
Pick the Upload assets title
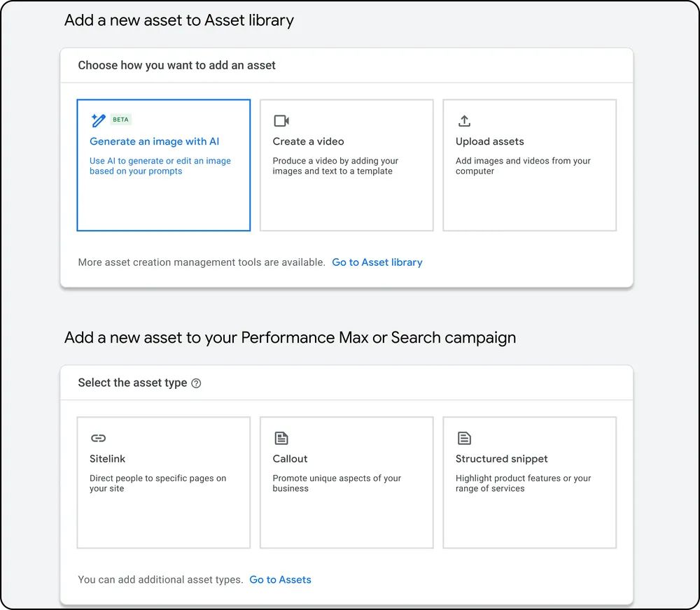(x=489, y=141)
